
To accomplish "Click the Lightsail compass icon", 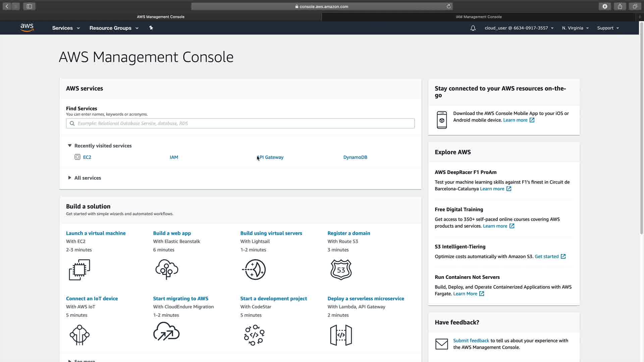I will [x=254, y=269].
